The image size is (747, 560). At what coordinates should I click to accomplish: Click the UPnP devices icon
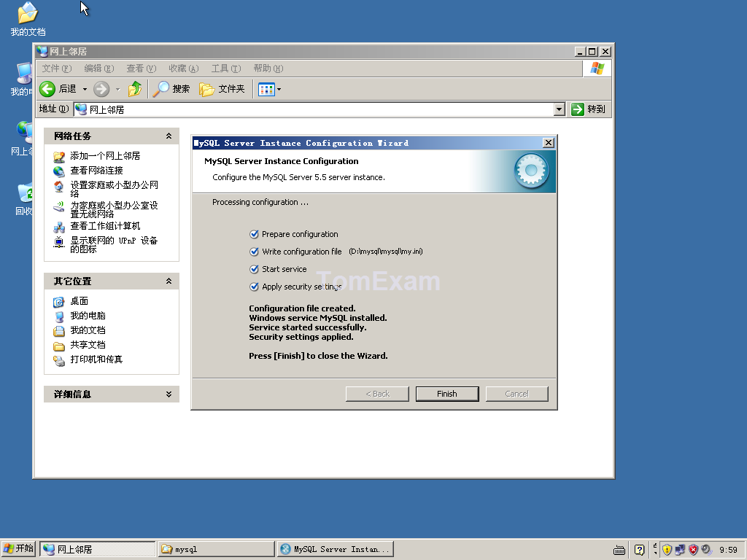pyautogui.click(x=58, y=242)
